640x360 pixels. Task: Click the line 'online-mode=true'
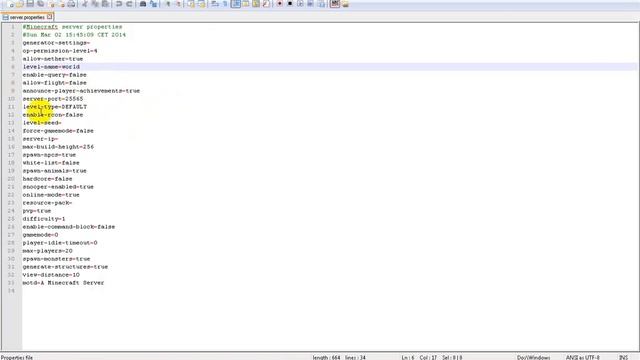coord(51,195)
